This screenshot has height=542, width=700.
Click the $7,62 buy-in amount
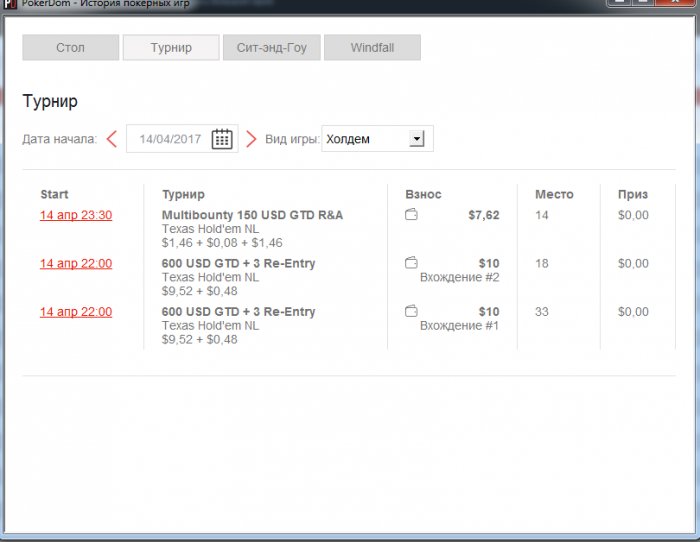click(483, 215)
